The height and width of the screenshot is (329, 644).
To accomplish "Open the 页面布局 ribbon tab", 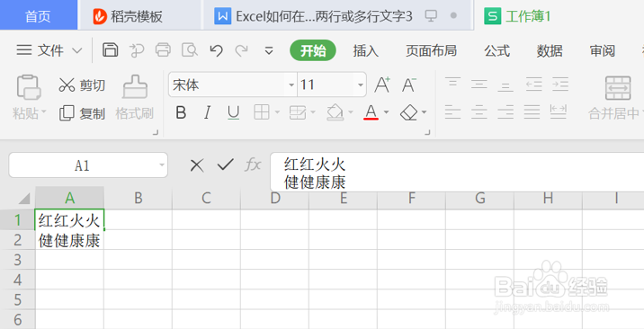I will point(431,51).
